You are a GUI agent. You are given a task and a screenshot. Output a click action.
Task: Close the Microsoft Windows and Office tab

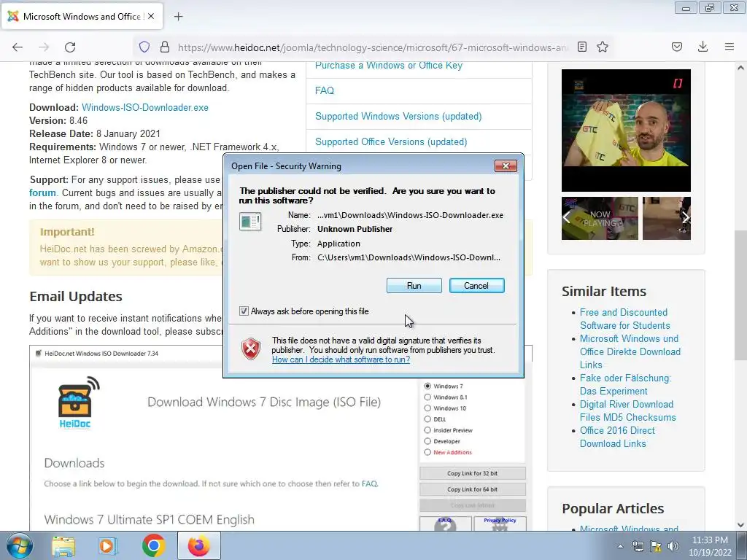[x=151, y=16]
